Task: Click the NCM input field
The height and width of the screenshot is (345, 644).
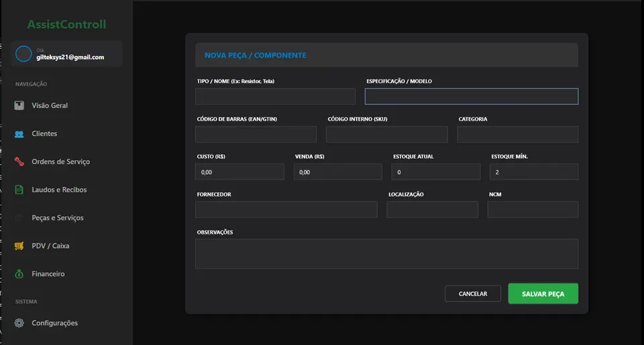Action: coord(533,210)
